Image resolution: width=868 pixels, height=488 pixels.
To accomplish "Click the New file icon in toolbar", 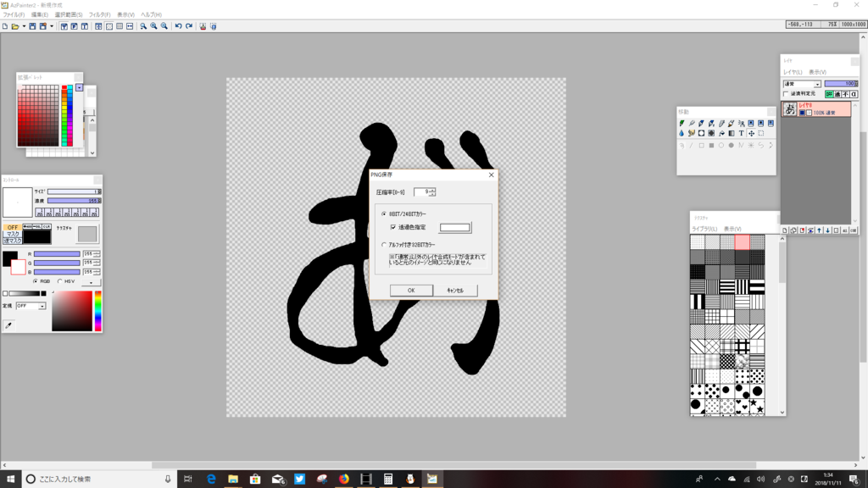I will [x=5, y=26].
